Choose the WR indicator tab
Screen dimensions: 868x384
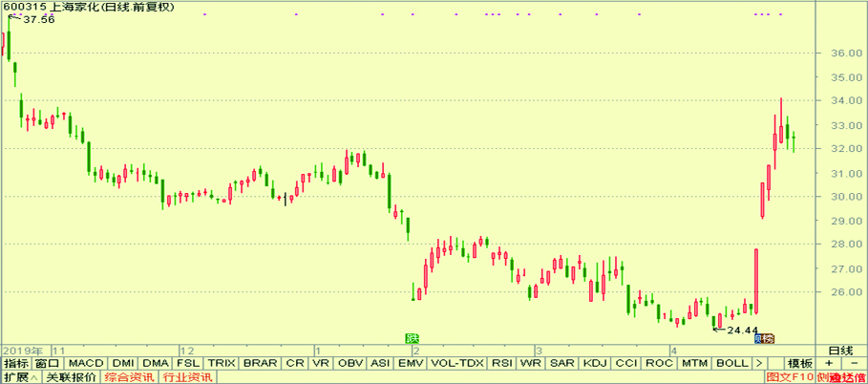pyautogui.click(x=532, y=364)
